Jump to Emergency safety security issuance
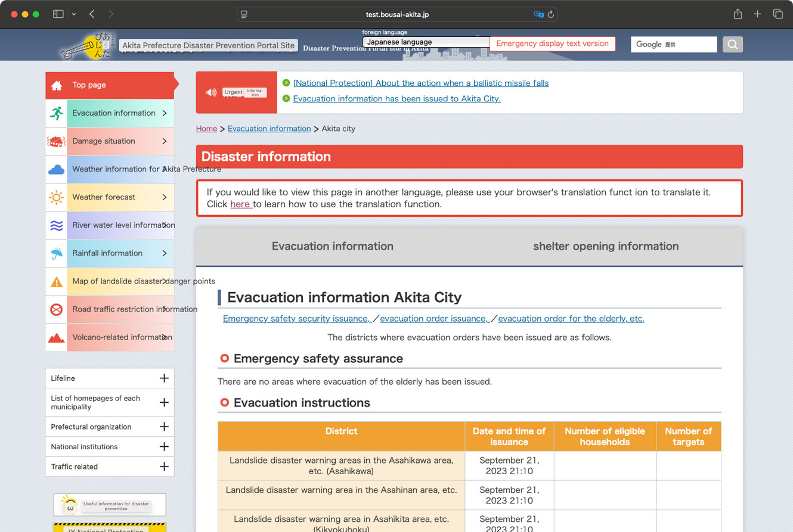793x532 pixels. 297,319
